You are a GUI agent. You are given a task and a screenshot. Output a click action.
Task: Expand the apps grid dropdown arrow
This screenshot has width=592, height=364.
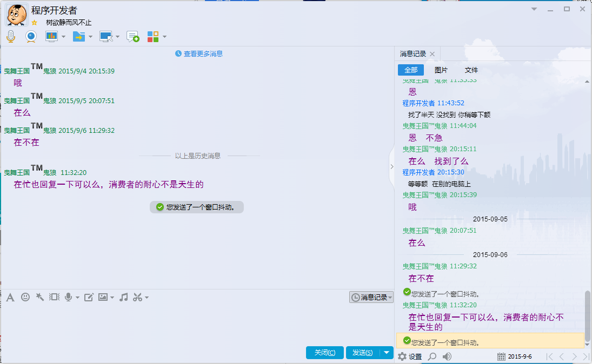pyautogui.click(x=164, y=37)
